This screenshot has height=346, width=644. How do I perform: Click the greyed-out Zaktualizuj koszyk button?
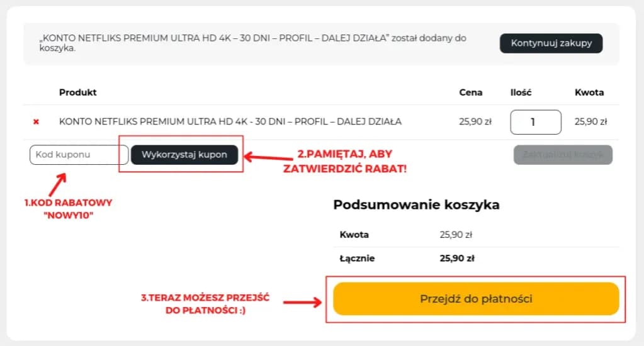point(563,155)
